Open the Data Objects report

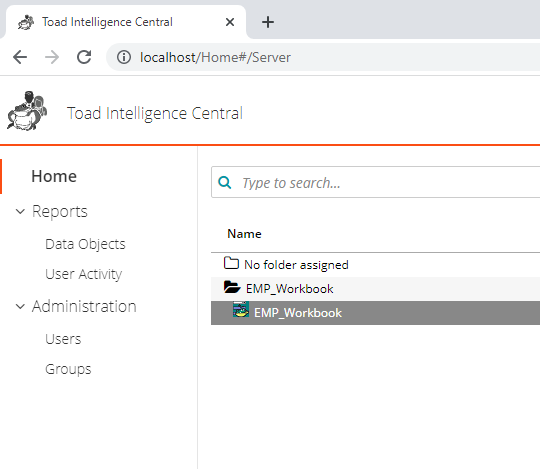tap(85, 244)
